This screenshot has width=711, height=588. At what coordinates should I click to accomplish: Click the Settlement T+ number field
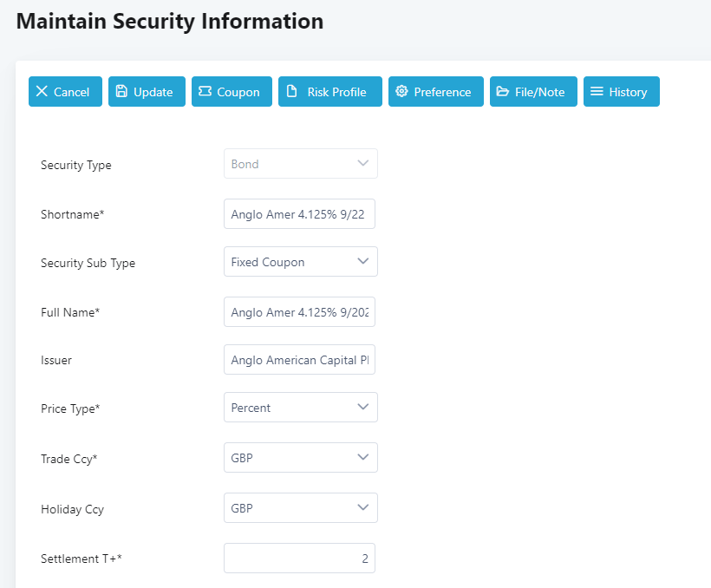(x=299, y=559)
